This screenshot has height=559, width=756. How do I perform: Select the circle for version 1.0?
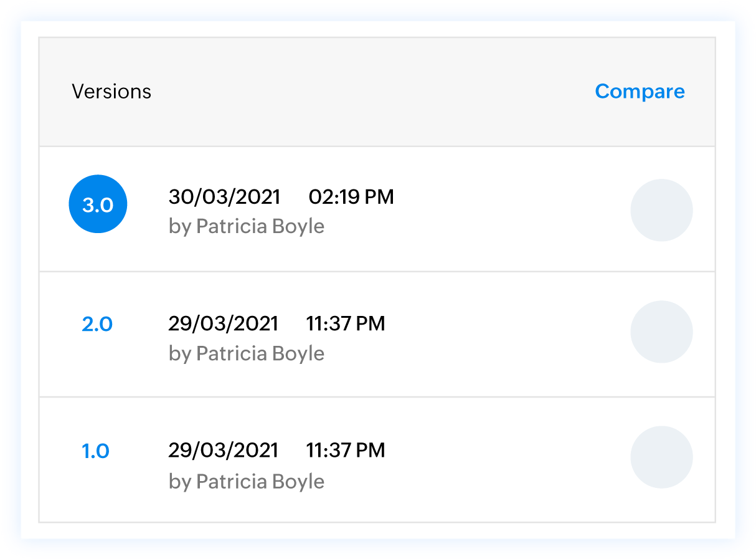click(661, 457)
